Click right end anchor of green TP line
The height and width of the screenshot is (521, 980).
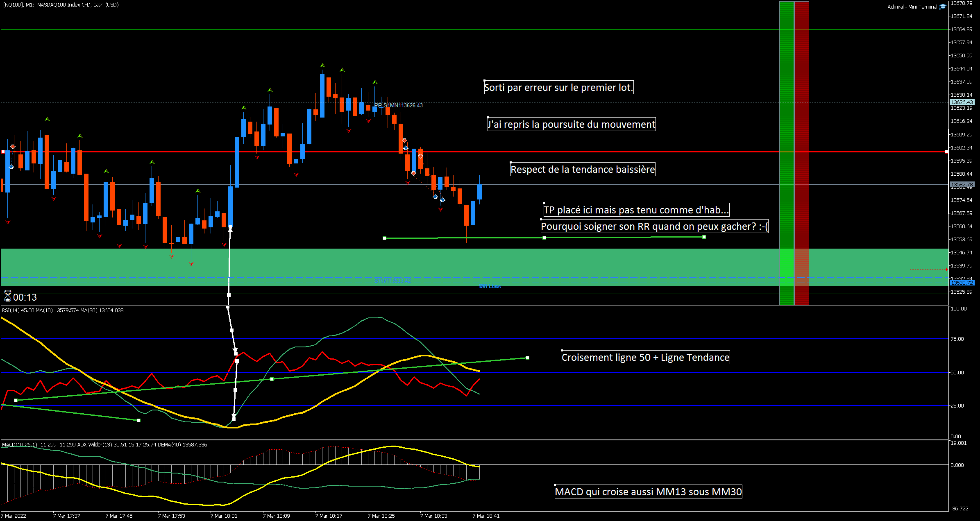point(704,237)
